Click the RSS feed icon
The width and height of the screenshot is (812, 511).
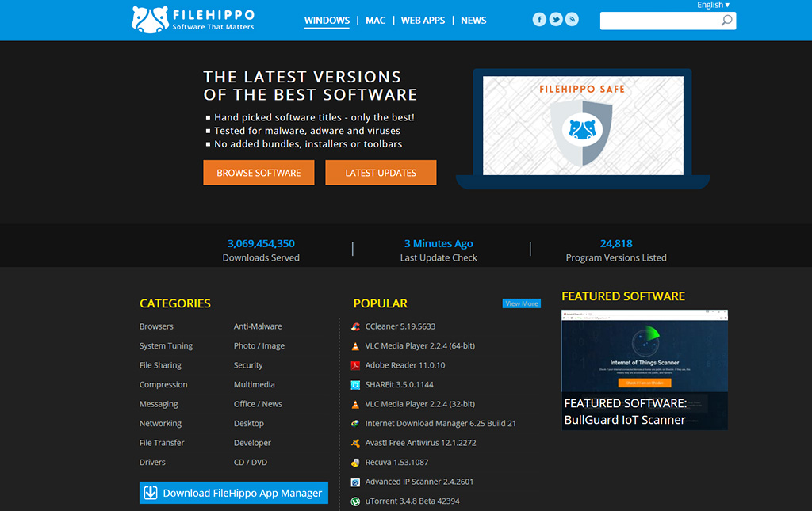pyautogui.click(x=572, y=18)
